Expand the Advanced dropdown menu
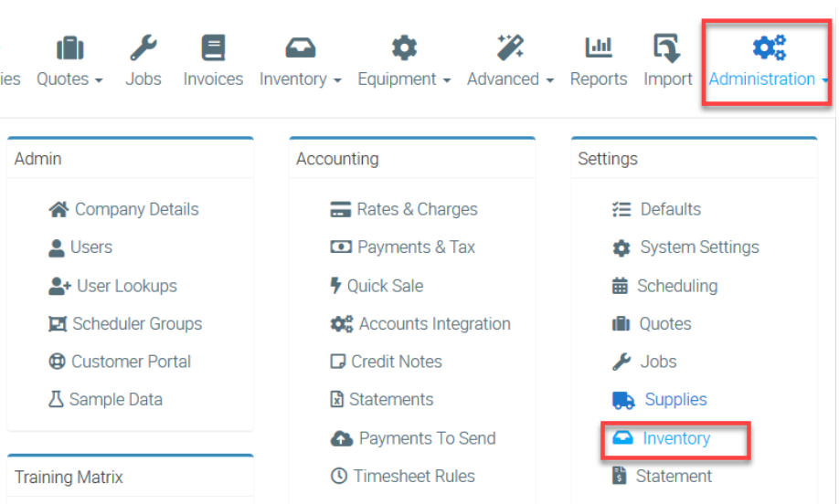 pos(510,79)
